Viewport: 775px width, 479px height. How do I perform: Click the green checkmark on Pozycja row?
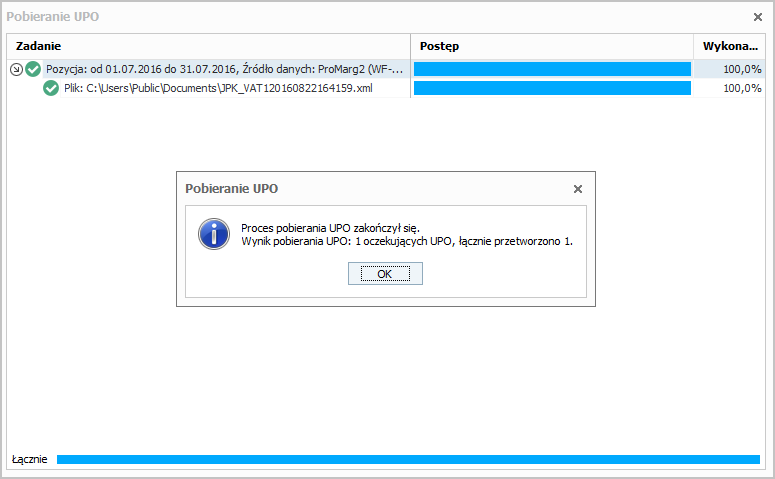click(x=33, y=69)
